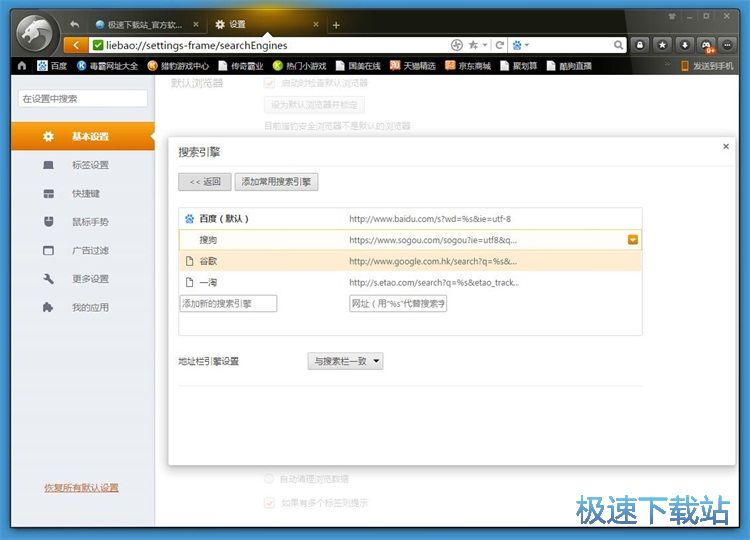750x540 pixels.
Task: Open the 传奇霸业 bookmark
Action: pos(241,66)
